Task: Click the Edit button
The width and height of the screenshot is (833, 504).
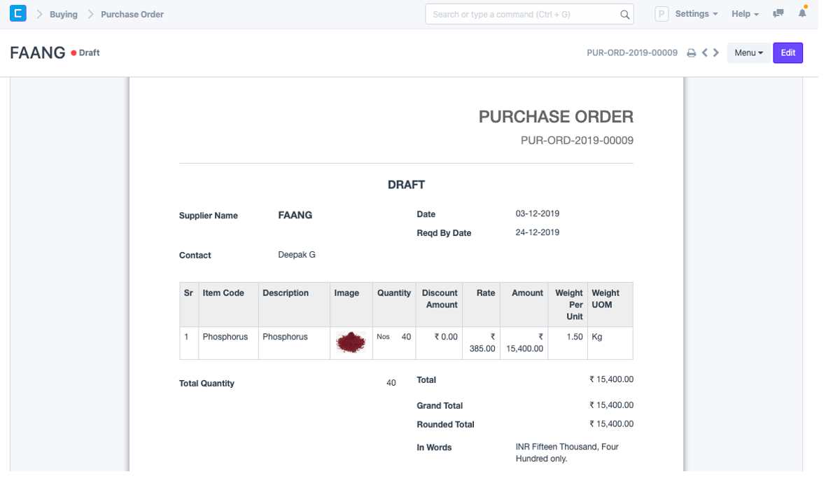Action: 787,52
